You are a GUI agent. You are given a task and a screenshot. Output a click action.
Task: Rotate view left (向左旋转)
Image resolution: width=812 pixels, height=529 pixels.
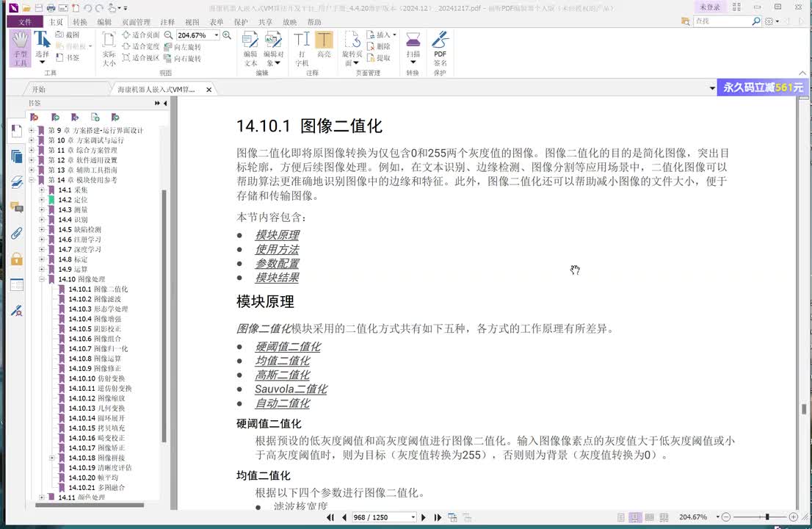182,47
